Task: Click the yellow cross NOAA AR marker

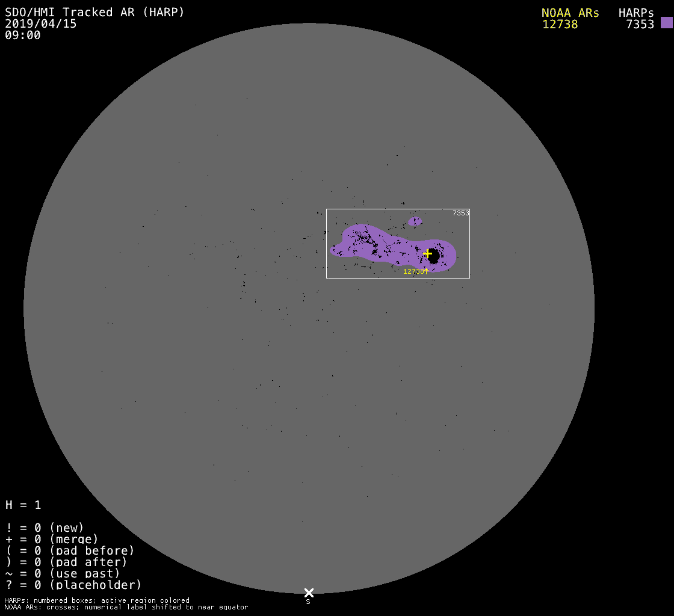Action: tap(427, 253)
